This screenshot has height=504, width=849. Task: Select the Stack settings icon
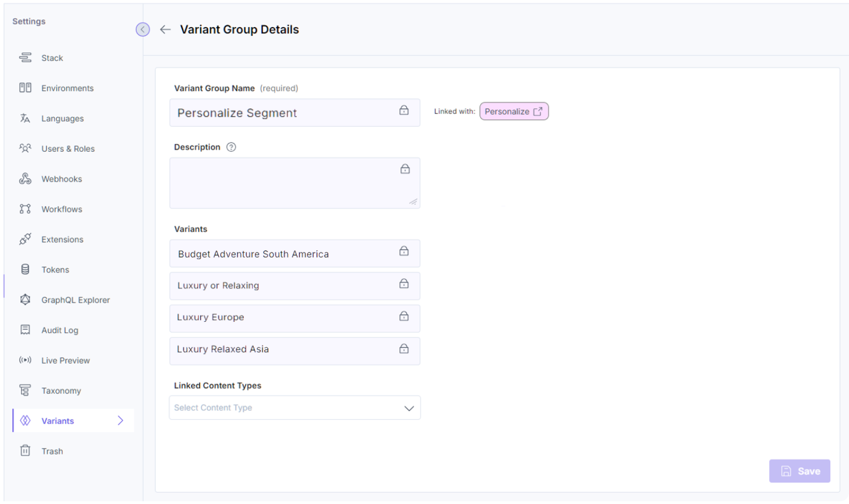point(25,58)
